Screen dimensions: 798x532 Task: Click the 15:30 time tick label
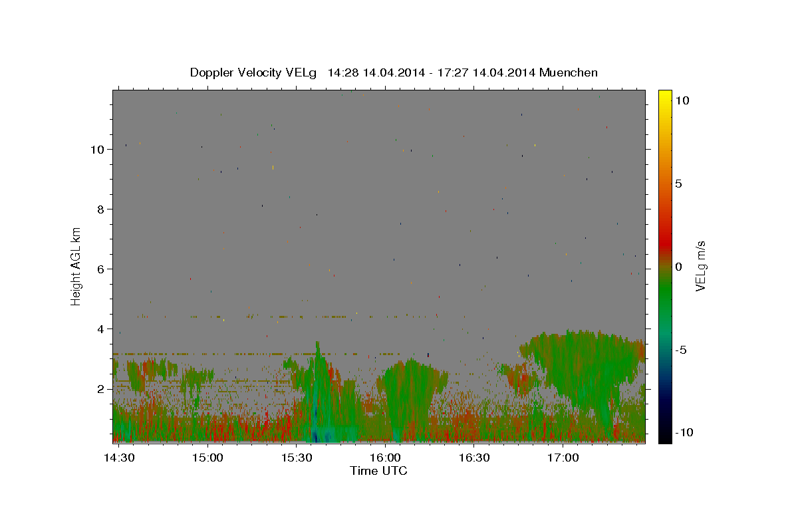click(297, 458)
